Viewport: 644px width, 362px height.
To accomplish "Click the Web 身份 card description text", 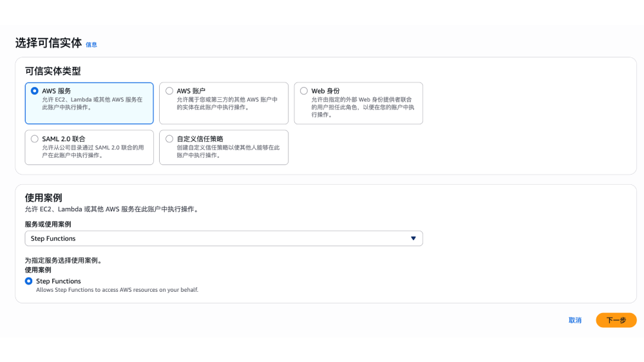I will [363, 107].
